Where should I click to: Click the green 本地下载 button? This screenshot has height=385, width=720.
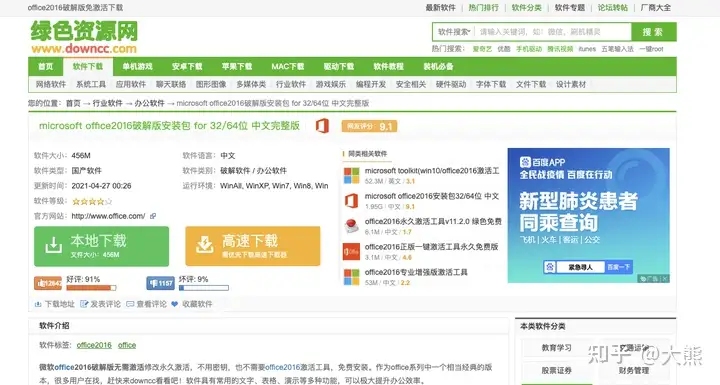point(101,246)
